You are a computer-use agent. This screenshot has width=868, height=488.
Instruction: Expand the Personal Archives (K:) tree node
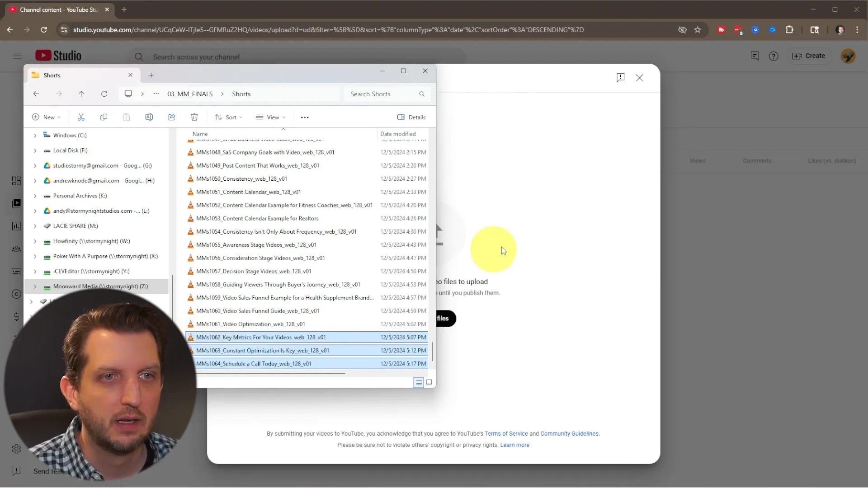click(x=35, y=196)
